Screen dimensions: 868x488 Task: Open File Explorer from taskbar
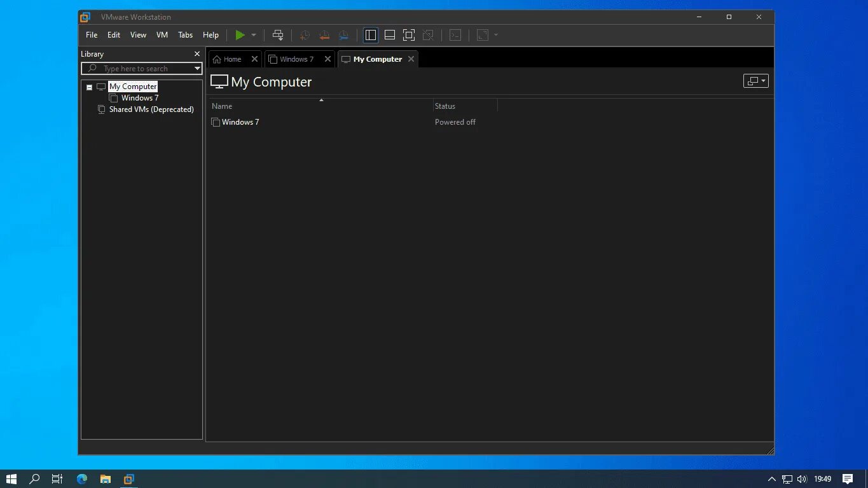(106, 478)
